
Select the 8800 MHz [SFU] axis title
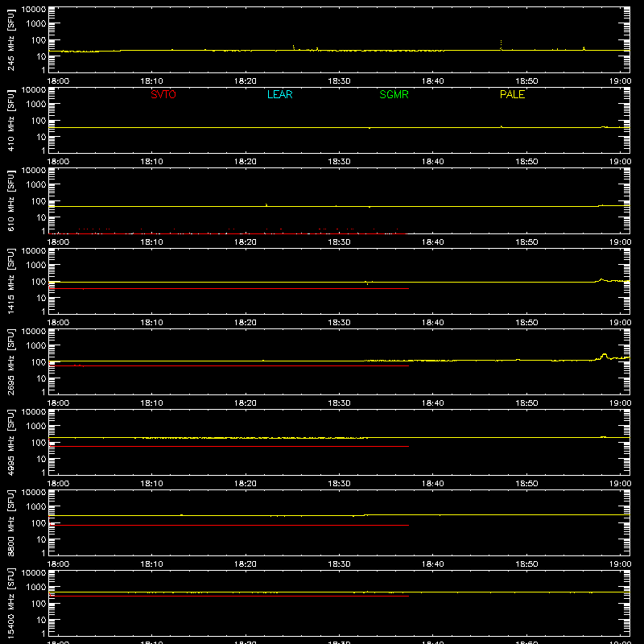coord(11,523)
